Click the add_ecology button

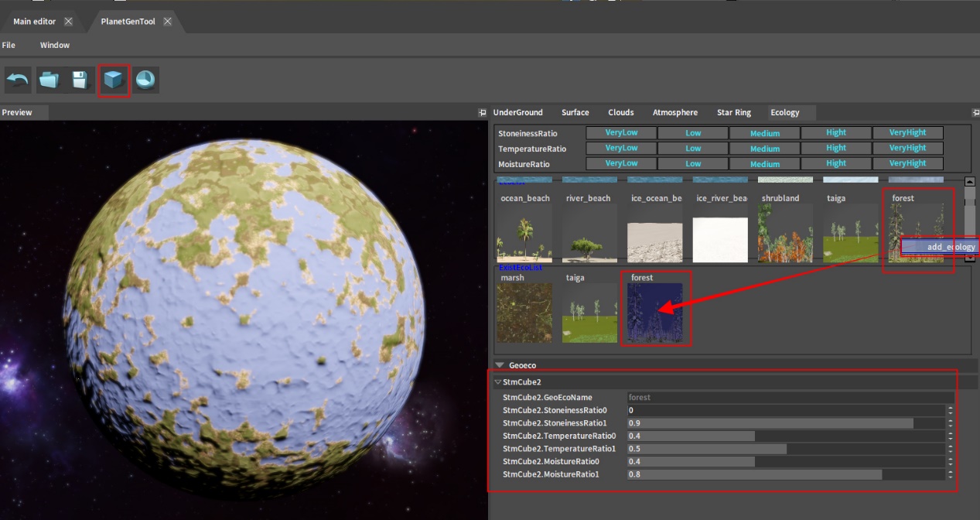940,247
